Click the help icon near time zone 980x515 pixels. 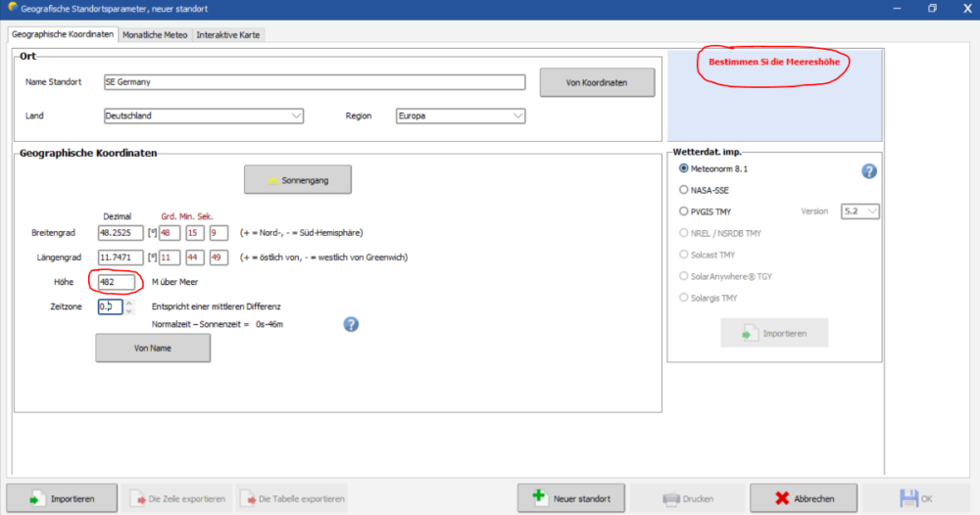(351, 324)
